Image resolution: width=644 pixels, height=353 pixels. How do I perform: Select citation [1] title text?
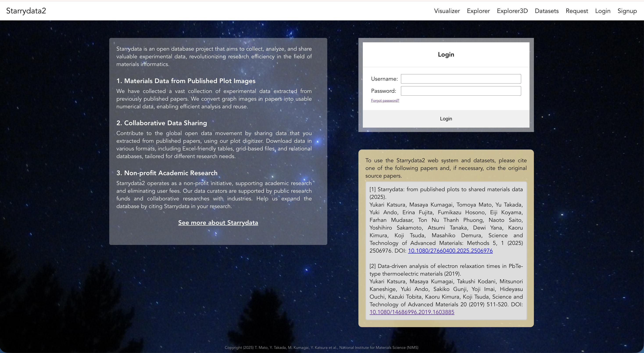point(446,193)
